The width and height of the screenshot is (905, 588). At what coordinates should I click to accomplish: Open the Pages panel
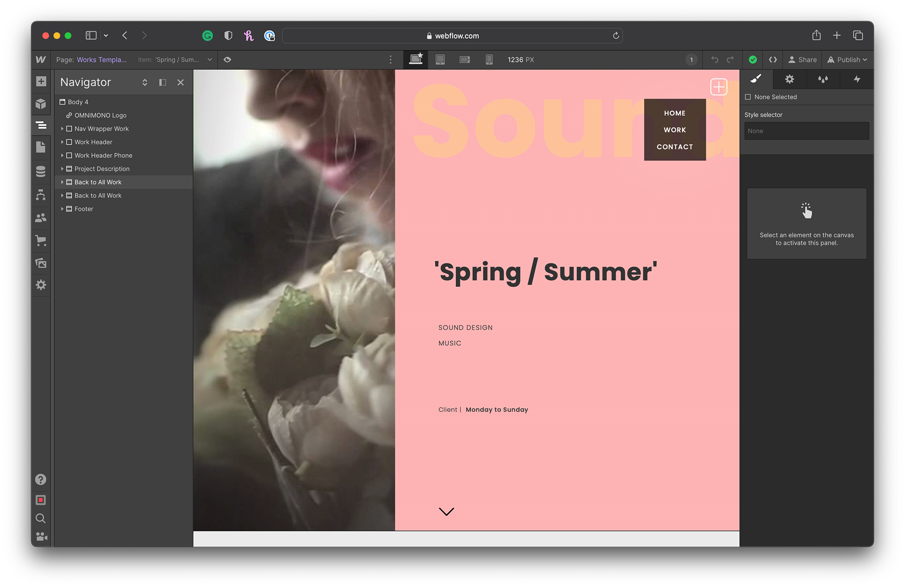[41, 147]
